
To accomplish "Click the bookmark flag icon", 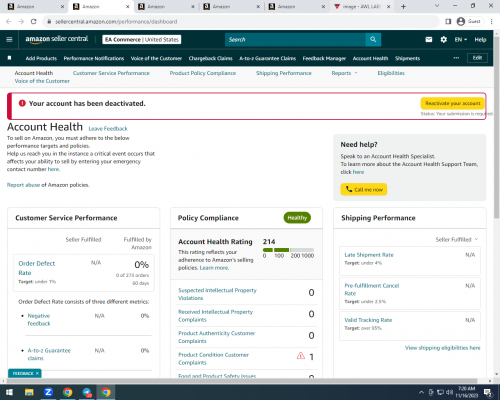I will [x=9, y=58].
